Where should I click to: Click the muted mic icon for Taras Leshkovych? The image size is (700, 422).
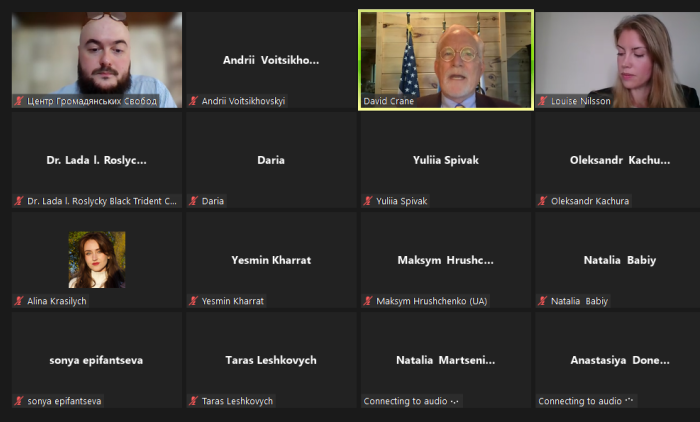click(x=193, y=401)
